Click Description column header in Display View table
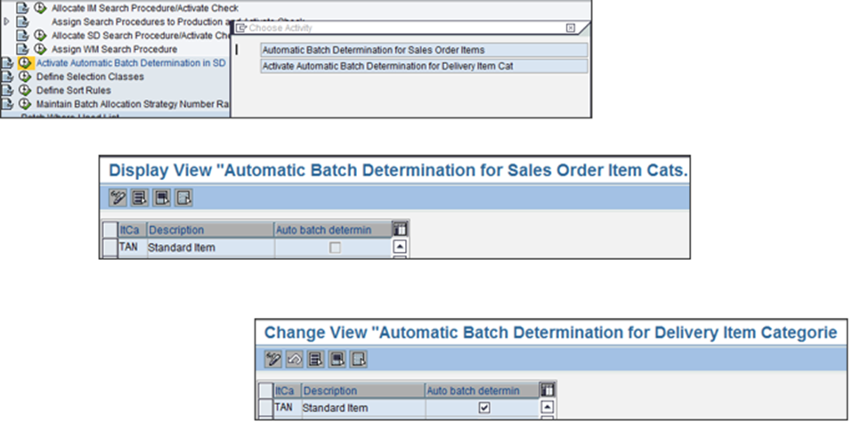 tap(210, 230)
